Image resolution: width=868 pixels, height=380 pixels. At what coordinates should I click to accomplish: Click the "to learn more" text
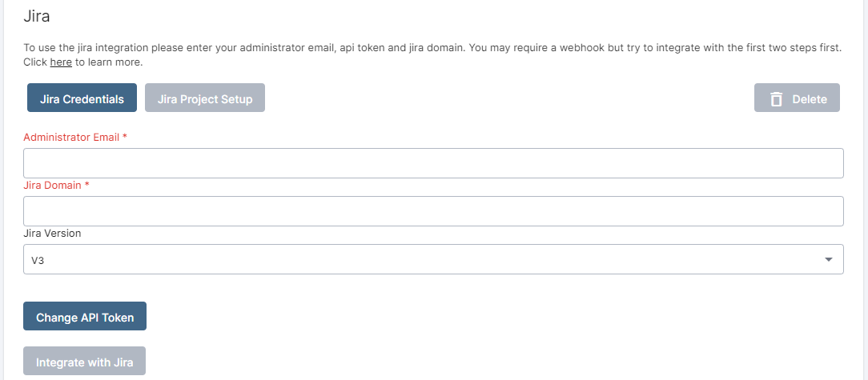tap(109, 62)
